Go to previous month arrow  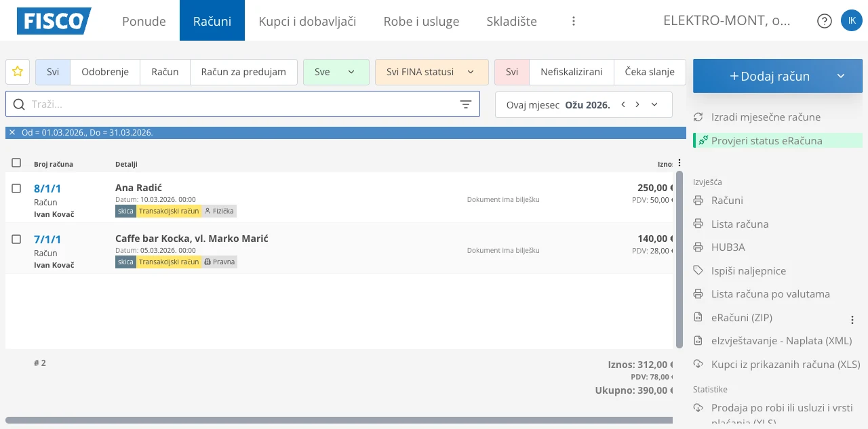pos(623,104)
